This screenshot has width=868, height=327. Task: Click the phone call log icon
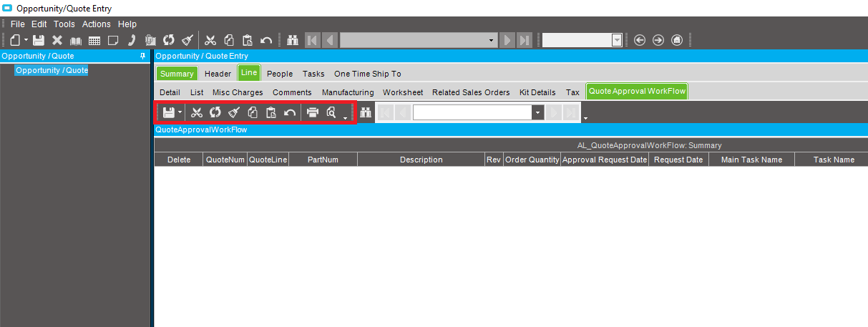coord(132,40)
